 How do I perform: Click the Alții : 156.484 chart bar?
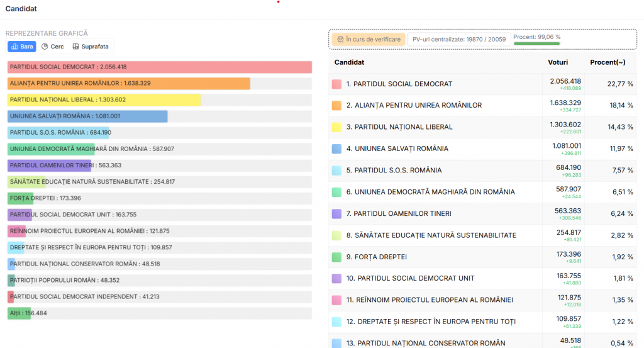pyautogui.click(x=19, y=313)
